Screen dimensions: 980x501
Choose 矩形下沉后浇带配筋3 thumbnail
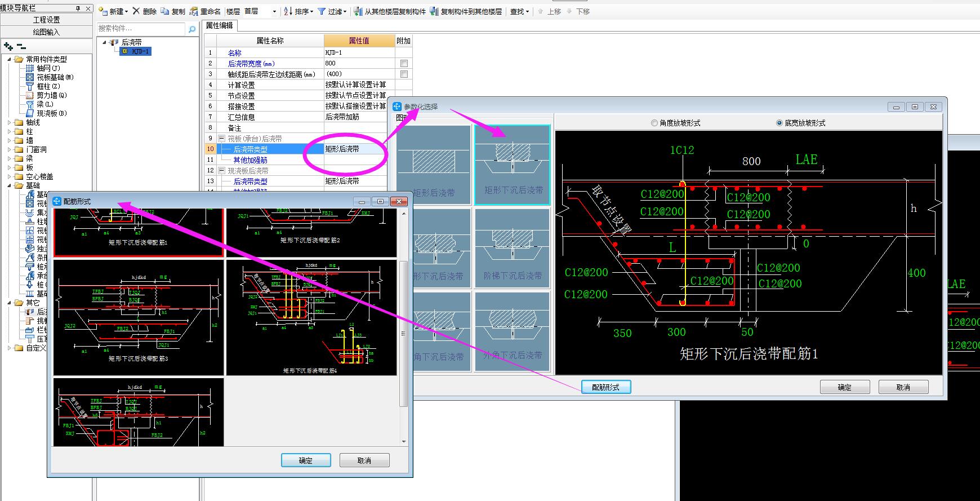(x=139, y=317)
